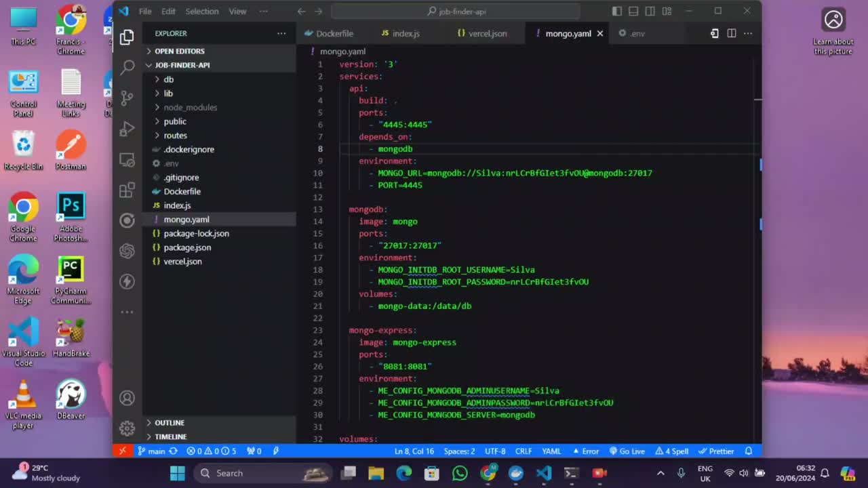Expand the Open Editors section
Screen dimensions: 868x488
point(179,51)
